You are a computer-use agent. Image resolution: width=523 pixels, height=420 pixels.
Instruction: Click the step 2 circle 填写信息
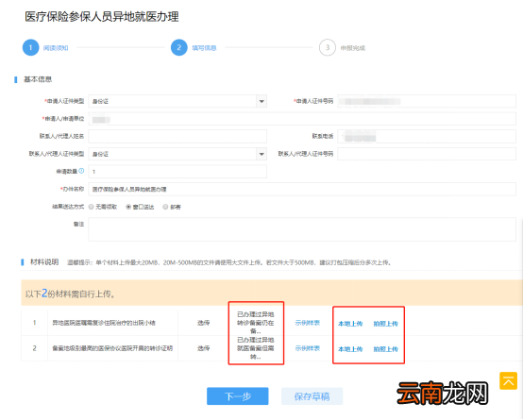pyautogui.click(x=179, y=48)
